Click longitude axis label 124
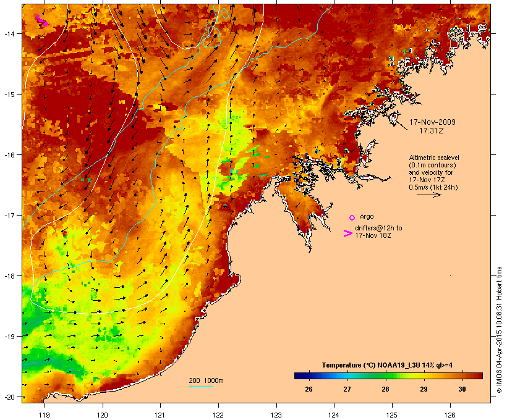The height and width of the screenshot is (420, 507). click(334, 415)
